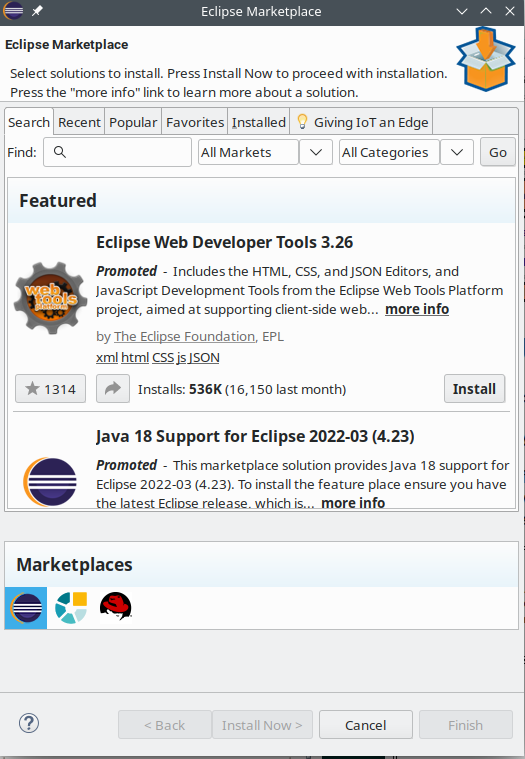Switch to the Recent tab
The height and width of the screenshot is (759, 525).
79,122
